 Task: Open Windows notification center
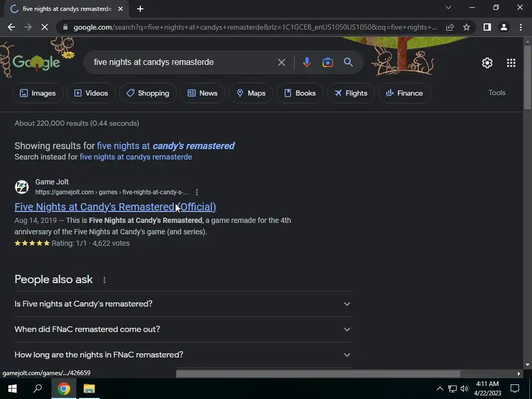tap(515, 389)
